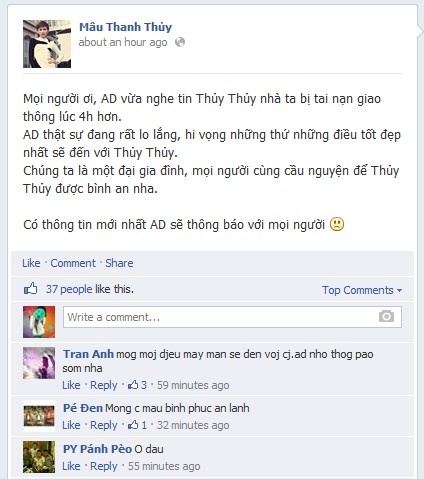Like the post by Mâu Thanh Thủy
Screen dimensions: 424x479
[x=31, y=263]
